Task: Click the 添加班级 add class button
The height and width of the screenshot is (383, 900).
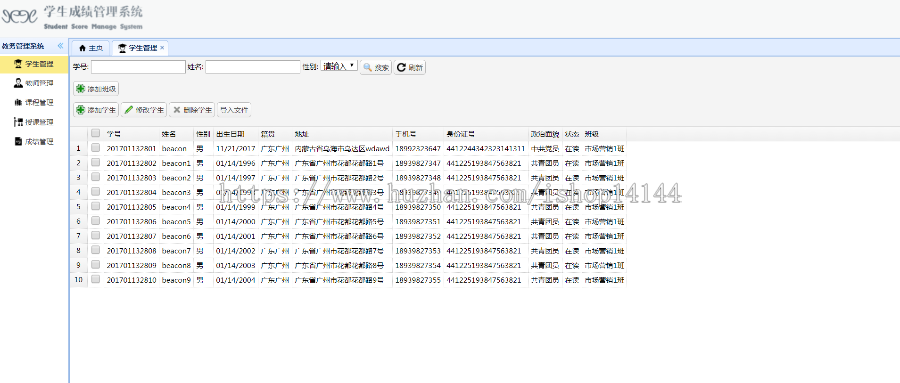Action: [x=96, y=89]
